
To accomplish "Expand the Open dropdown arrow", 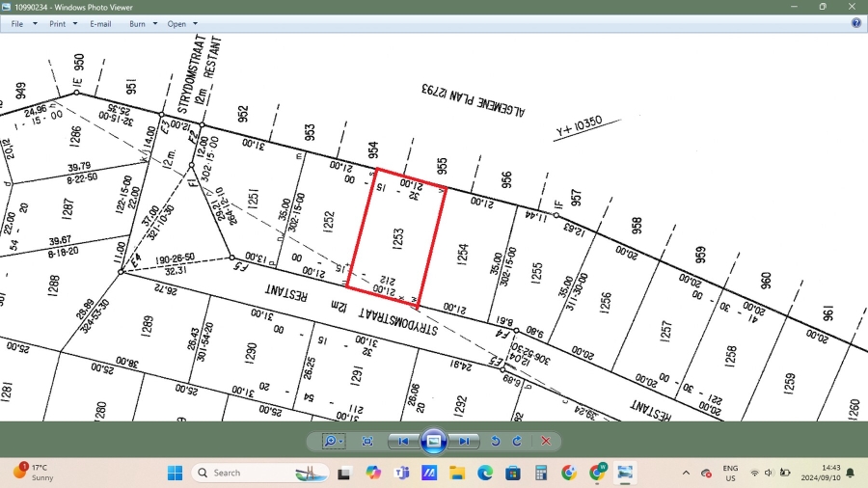I will coord(195,24).
